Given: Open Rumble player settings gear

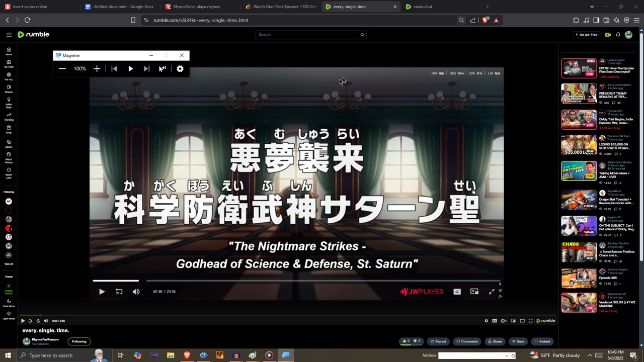Looking at the screenshot, I should [x=486, y=321].
